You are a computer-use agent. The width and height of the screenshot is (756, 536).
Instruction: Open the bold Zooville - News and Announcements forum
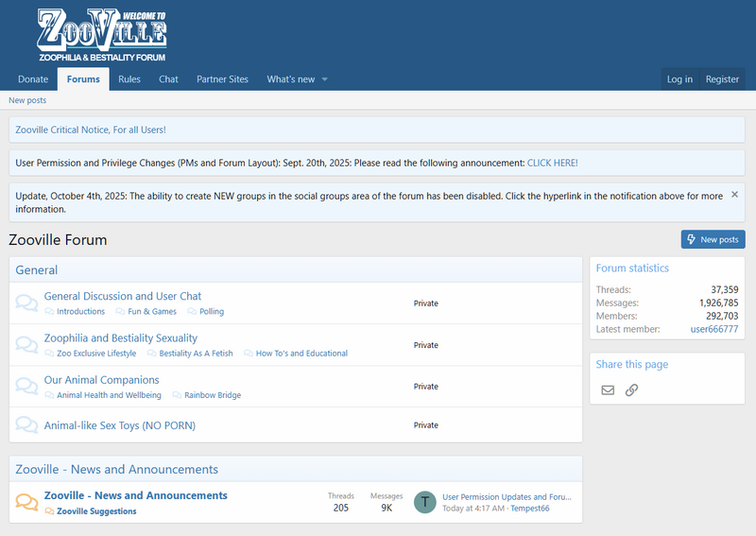(135, 495)
